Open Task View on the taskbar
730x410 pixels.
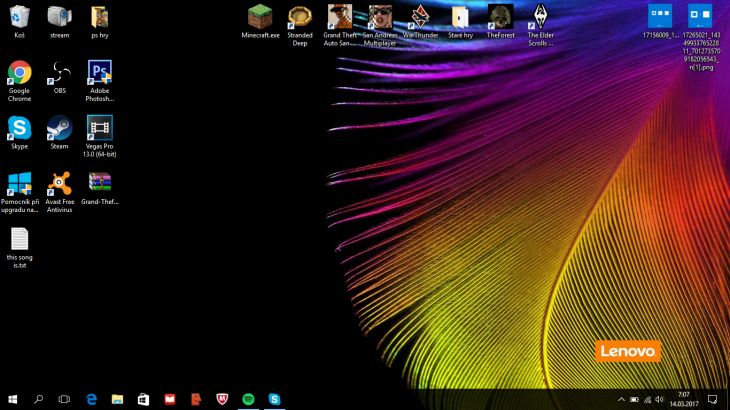64,399
